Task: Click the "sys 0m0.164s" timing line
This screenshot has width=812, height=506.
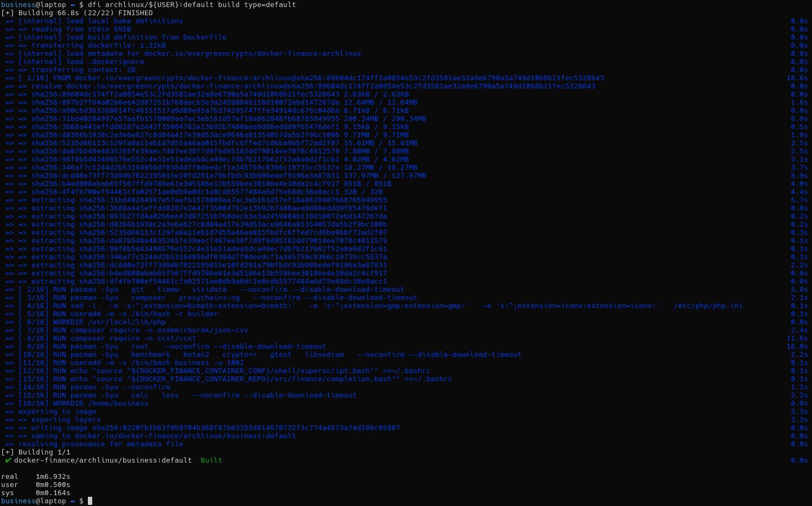Action: 36,493
